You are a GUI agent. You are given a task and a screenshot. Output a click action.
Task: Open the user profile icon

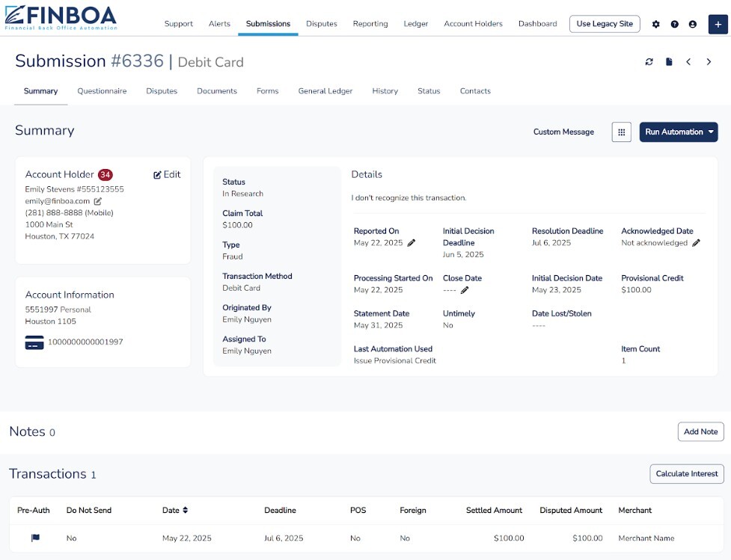[692, 24]
